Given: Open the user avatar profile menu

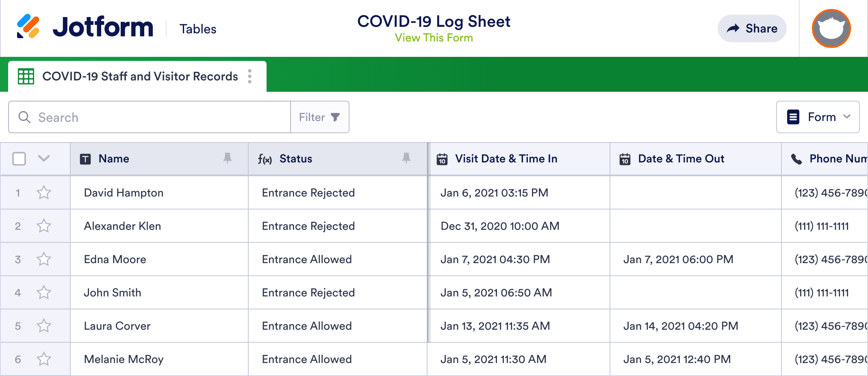Looking at the screenshot, I should [x=831, y=28].
